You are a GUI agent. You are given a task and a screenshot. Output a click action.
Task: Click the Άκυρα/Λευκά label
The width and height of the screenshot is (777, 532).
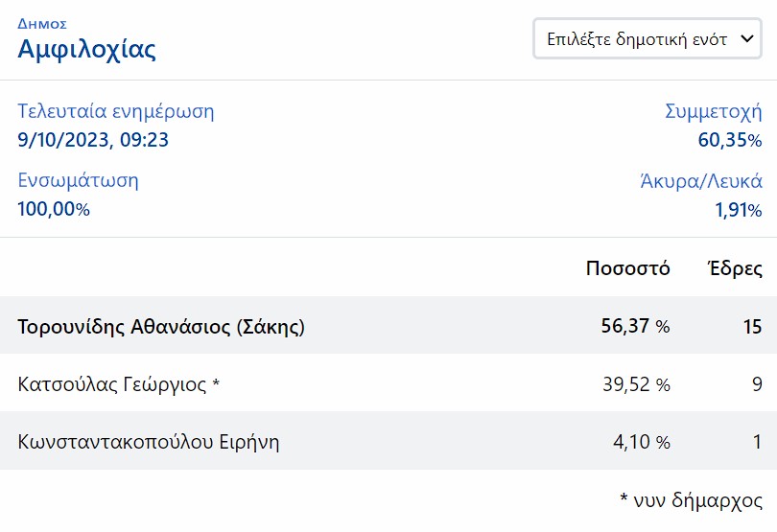pyautogui.click(x=701, y=181)
